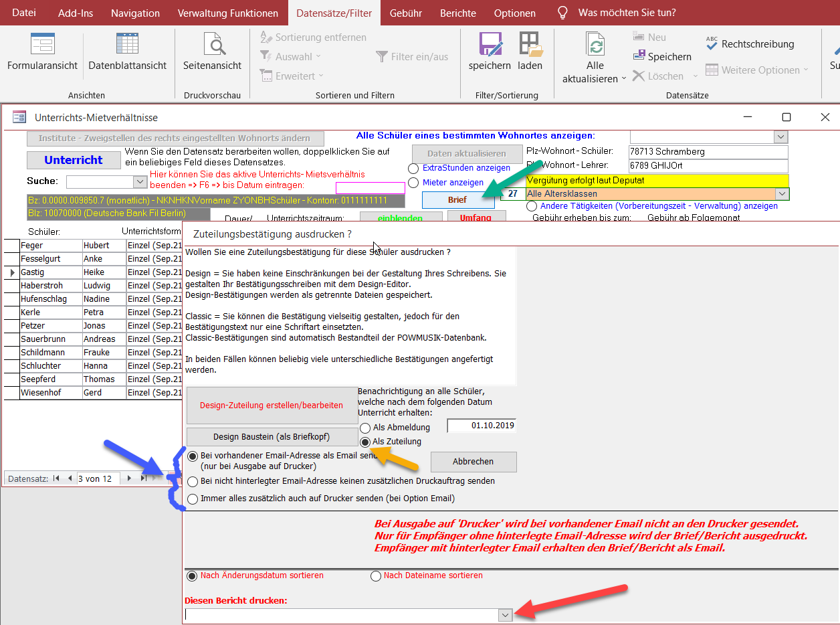Expand 'Alle Altersklassen' dropdown
Screen dimensions: 840x625
point(782,194)
